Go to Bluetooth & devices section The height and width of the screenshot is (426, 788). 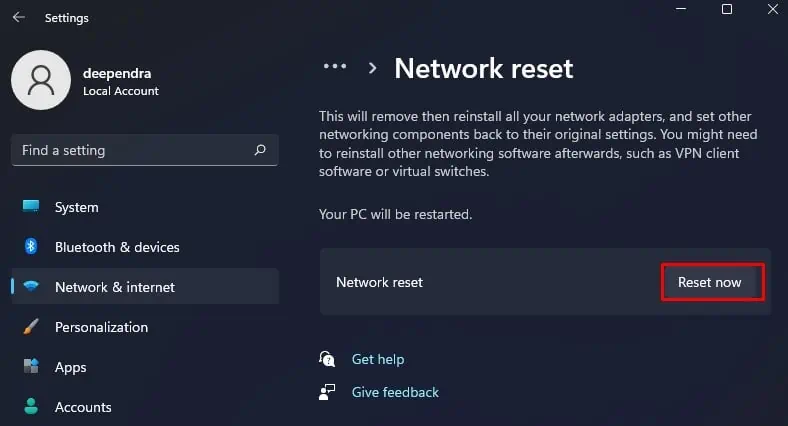[x=117, y=247]
